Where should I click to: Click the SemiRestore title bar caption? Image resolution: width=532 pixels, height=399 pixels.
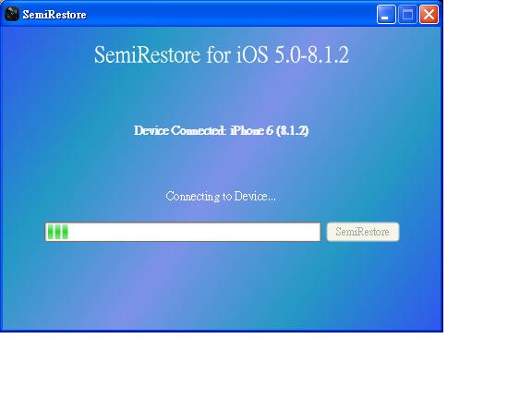[x=54, y=15]
